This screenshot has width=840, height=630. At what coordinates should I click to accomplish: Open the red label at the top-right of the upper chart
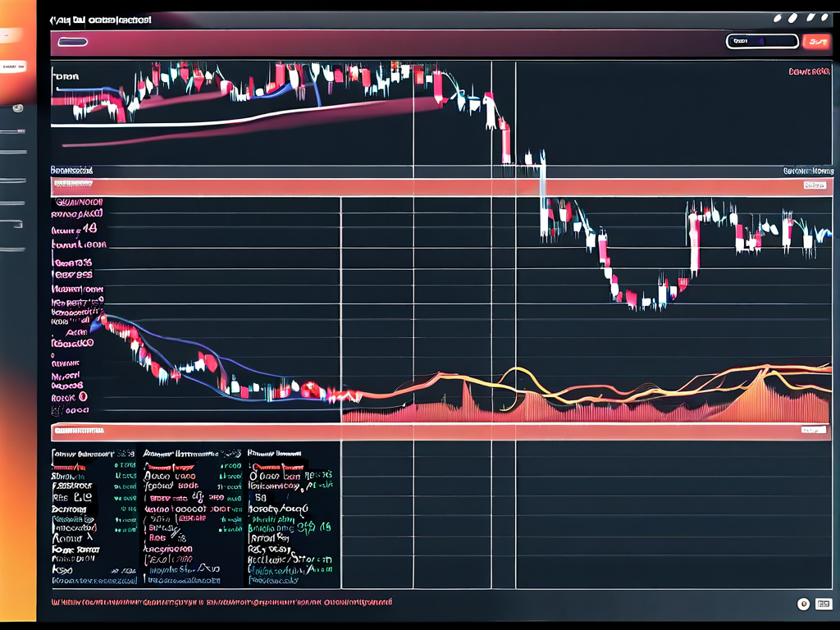(x=808, y=72)
